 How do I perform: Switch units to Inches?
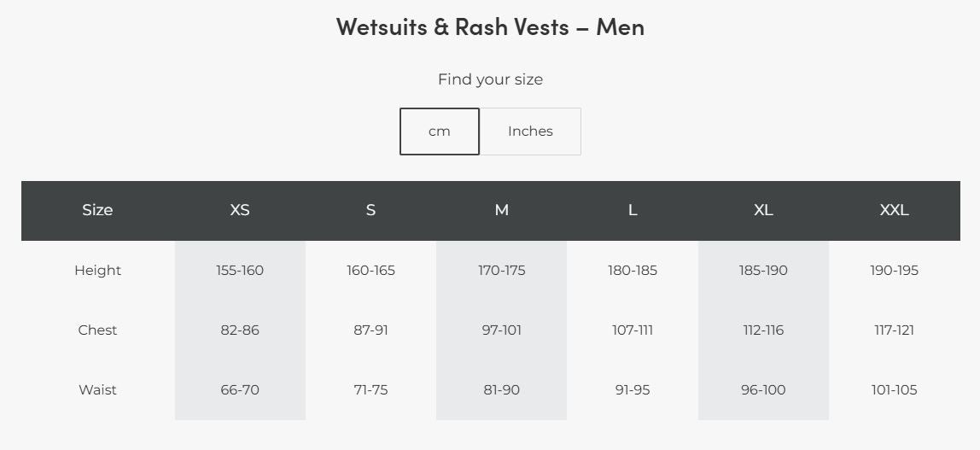click(530, 131)
